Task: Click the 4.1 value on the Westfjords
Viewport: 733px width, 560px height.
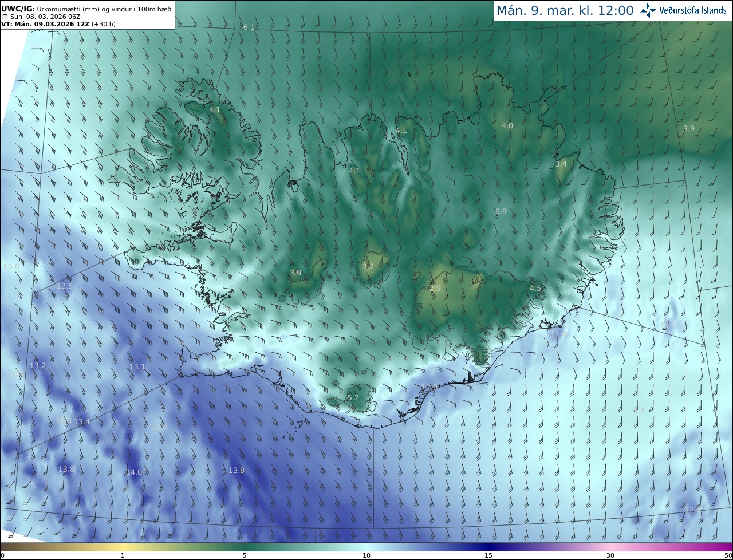Action: click(215, 109)
